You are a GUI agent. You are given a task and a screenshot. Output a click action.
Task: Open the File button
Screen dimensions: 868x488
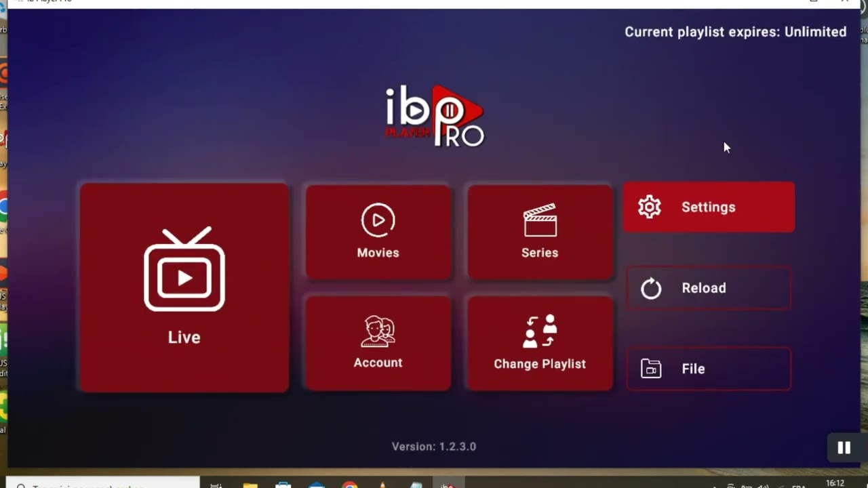(x=709, y=369)
